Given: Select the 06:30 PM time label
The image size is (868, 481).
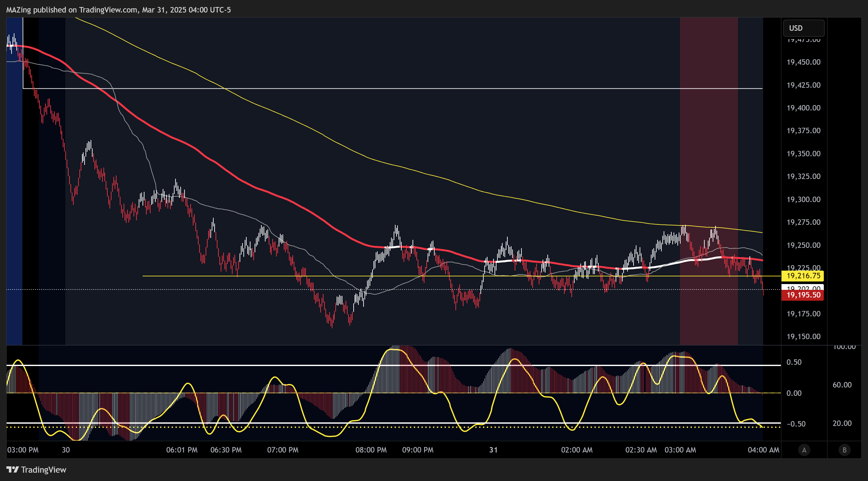Looking at the screenshot, I should [226, 450].
